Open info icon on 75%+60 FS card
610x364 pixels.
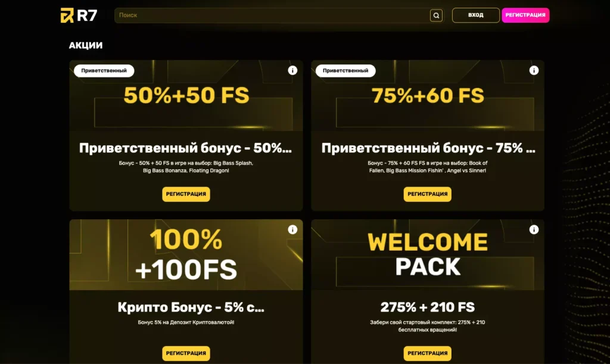click(534, 70)
